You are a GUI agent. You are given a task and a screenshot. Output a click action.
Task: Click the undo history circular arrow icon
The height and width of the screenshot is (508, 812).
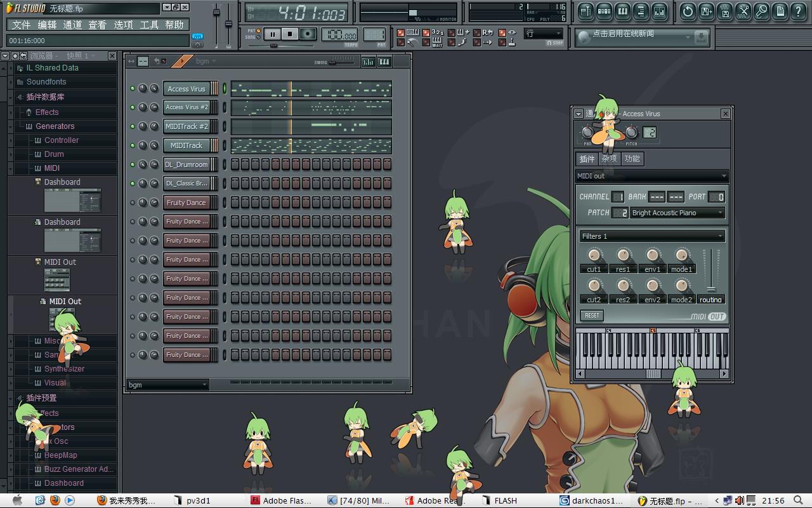(x=688, y=11)
